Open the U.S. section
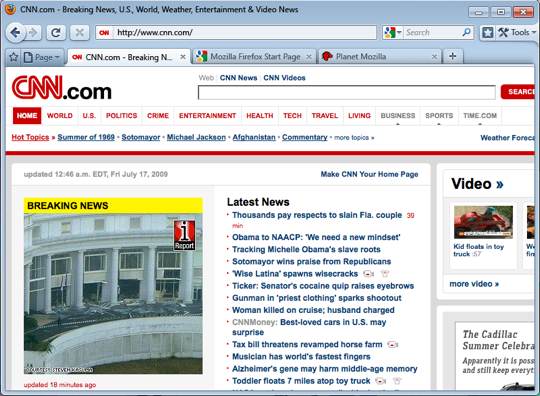The width and height of the screenshot is (540, 396). tap(89, 116)
